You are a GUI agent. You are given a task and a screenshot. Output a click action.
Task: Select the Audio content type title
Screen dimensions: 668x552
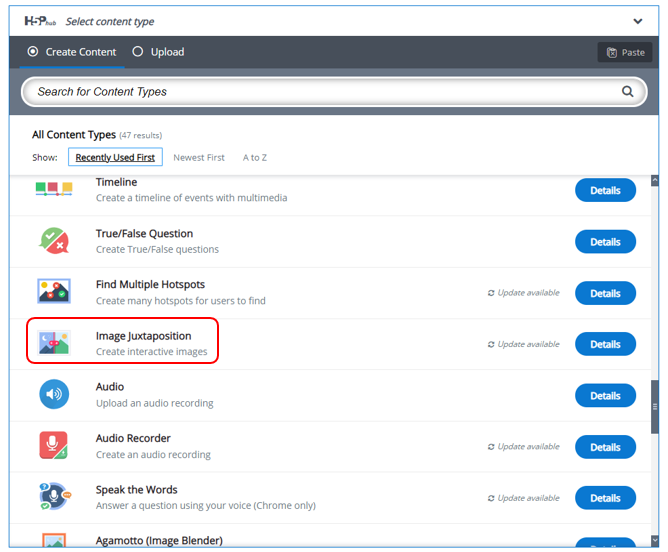[x=110, y=387]
